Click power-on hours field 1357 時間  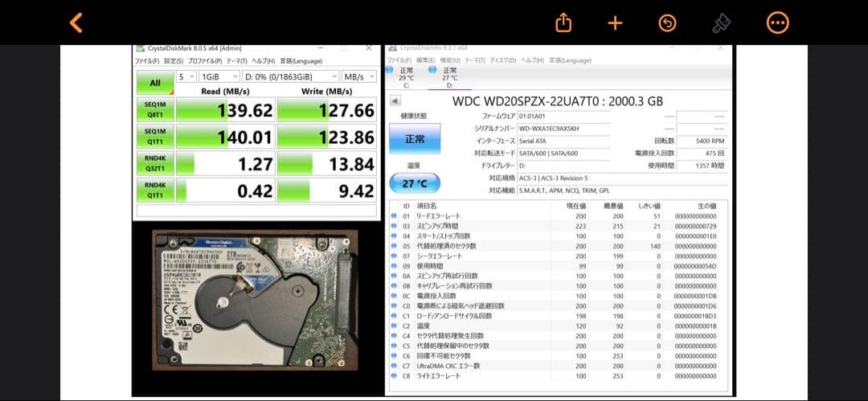pos(702,166)
